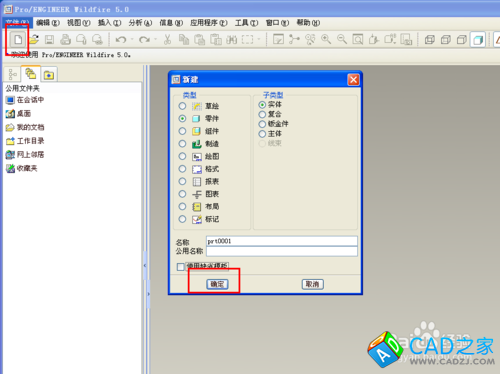This screenshot has height=374, width=500.
Task: Open the 桌面 folder entry
Action: (18, 114)
